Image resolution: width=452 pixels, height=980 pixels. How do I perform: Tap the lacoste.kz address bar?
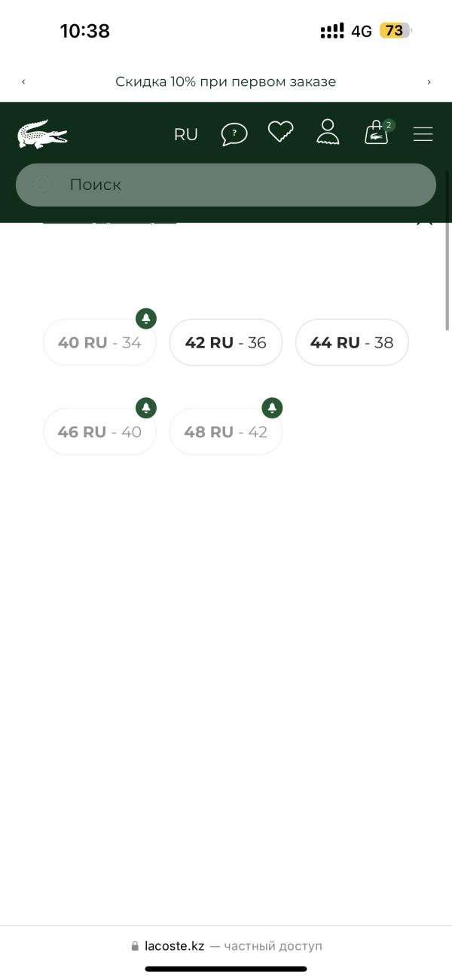226,946
